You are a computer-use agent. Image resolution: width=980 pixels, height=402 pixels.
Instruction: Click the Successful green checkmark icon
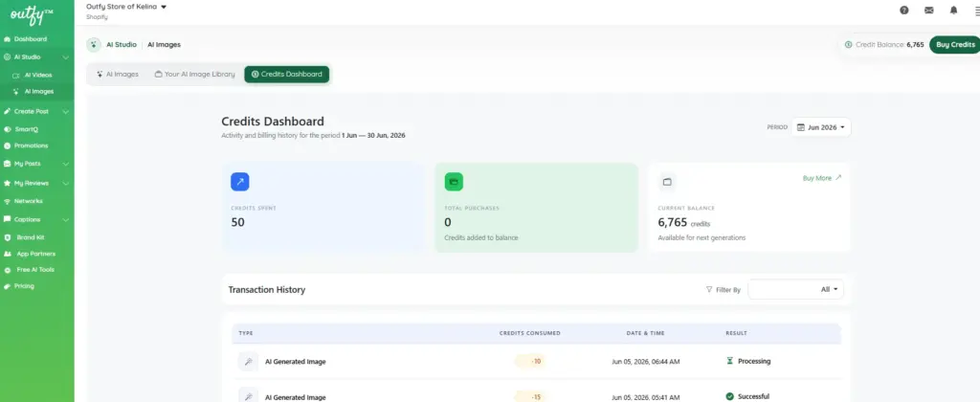729,396
